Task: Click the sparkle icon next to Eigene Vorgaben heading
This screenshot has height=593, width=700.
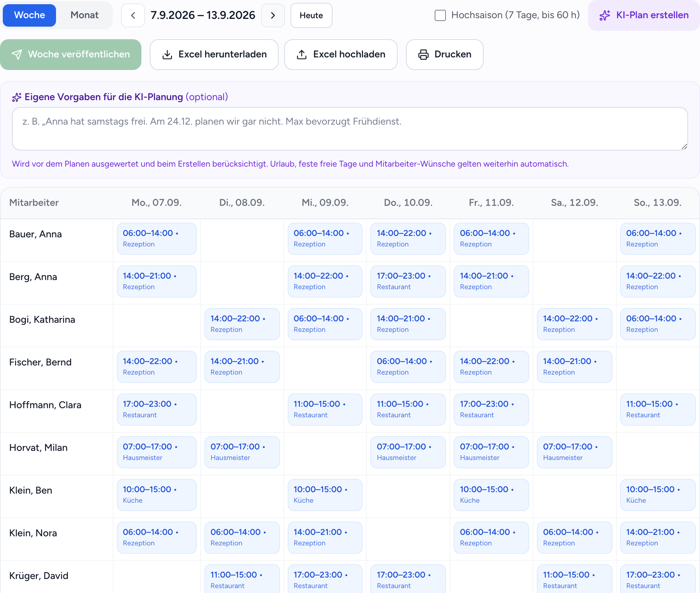Action: click(17, 97)
